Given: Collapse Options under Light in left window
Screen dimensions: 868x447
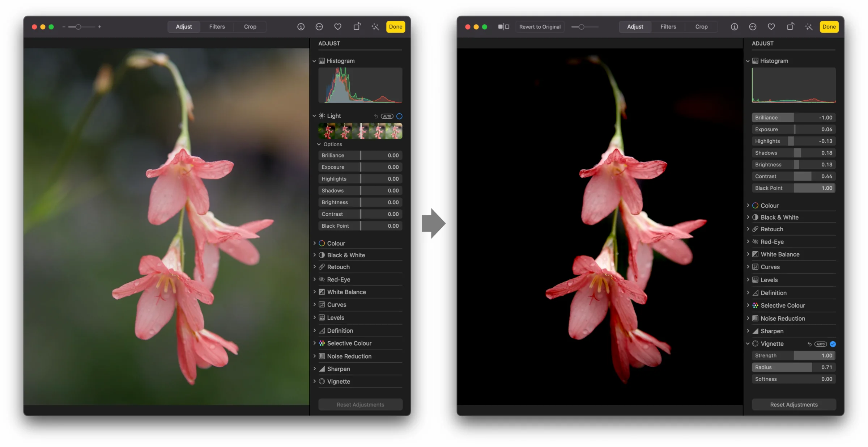Looking at the screenshot, I should click(x=319, y=144).
